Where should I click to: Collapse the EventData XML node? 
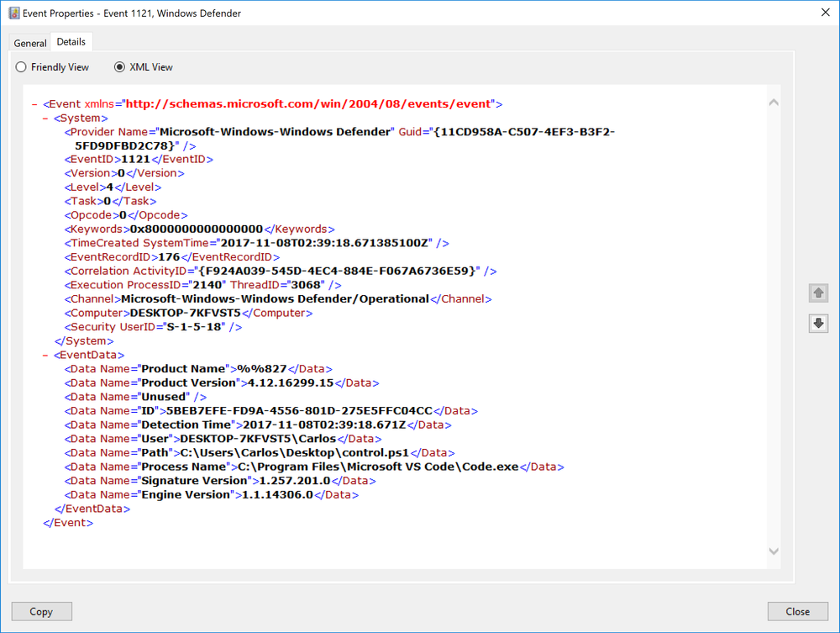click(x=45, y=356)
